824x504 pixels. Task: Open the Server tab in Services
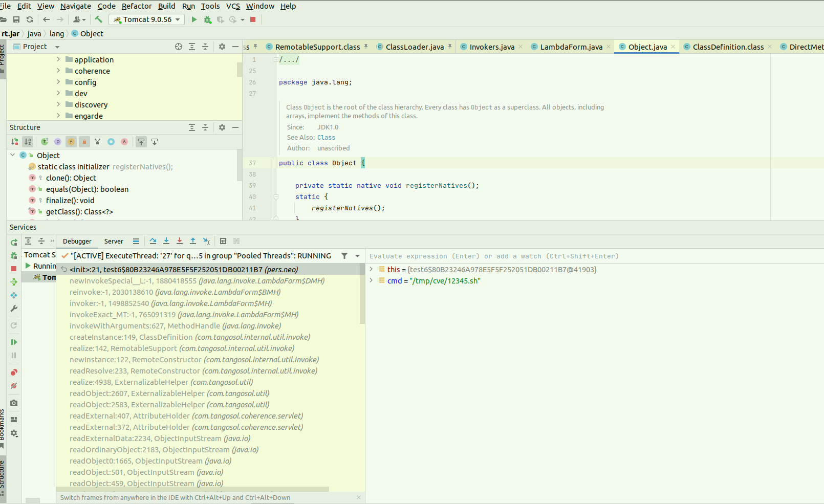[114, 242]
